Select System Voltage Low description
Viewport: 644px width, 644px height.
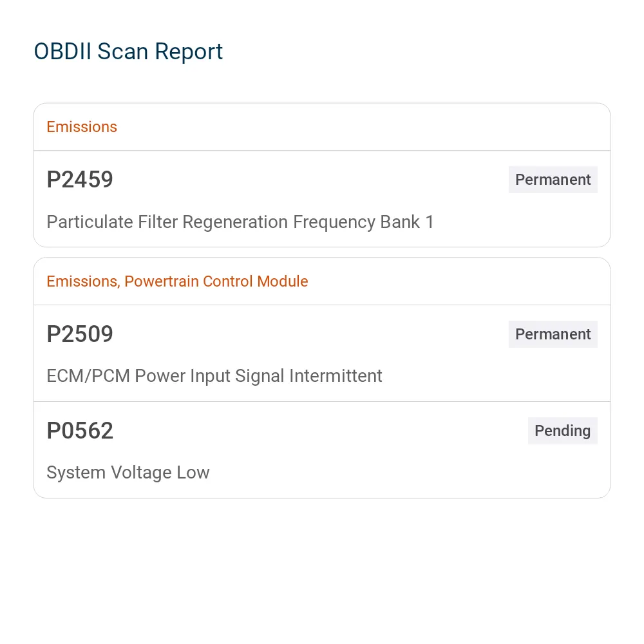(x=128, y=473)
